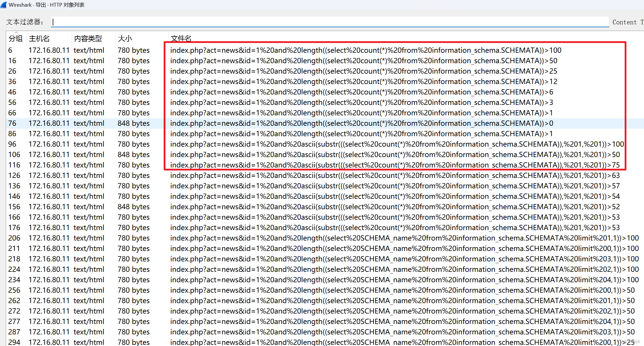The image size is (644, 346).
Task: Select packet 277 row limit 4,1 >50
Action: click(x=325, y=321)
